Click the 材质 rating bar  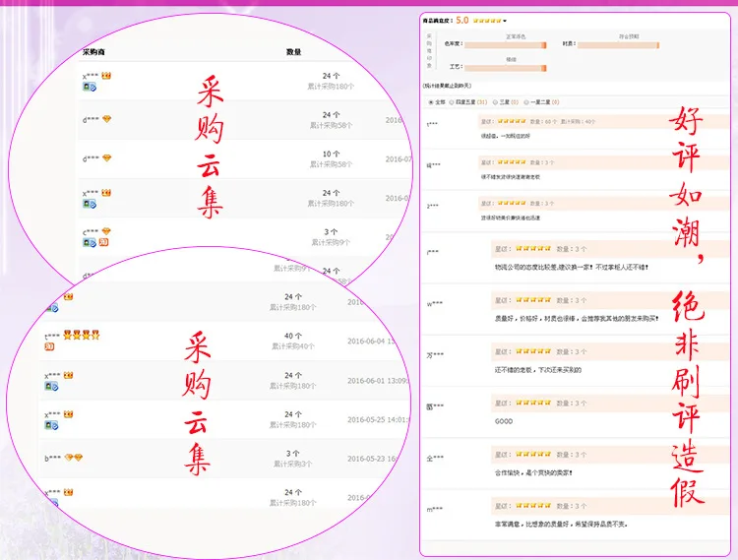click(x=619, y=44)
